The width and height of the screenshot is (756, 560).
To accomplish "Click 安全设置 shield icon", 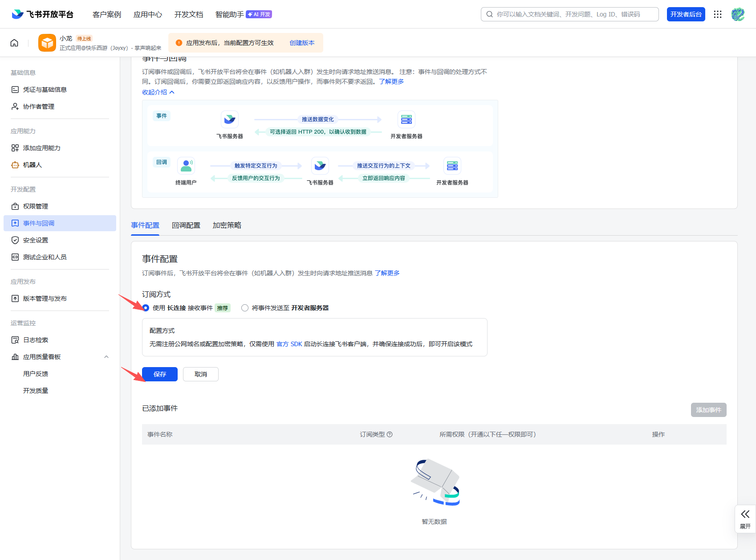I will click(15, 240).
